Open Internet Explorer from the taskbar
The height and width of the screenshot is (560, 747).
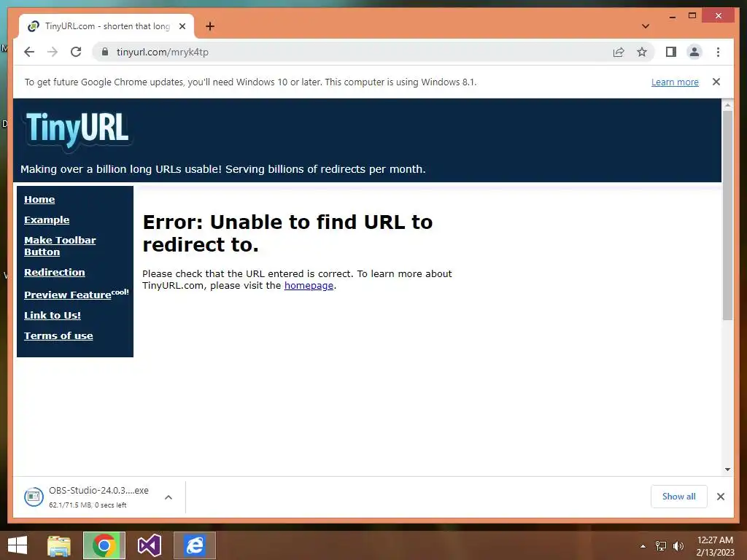pyautogui.click(x=194, y=545)
